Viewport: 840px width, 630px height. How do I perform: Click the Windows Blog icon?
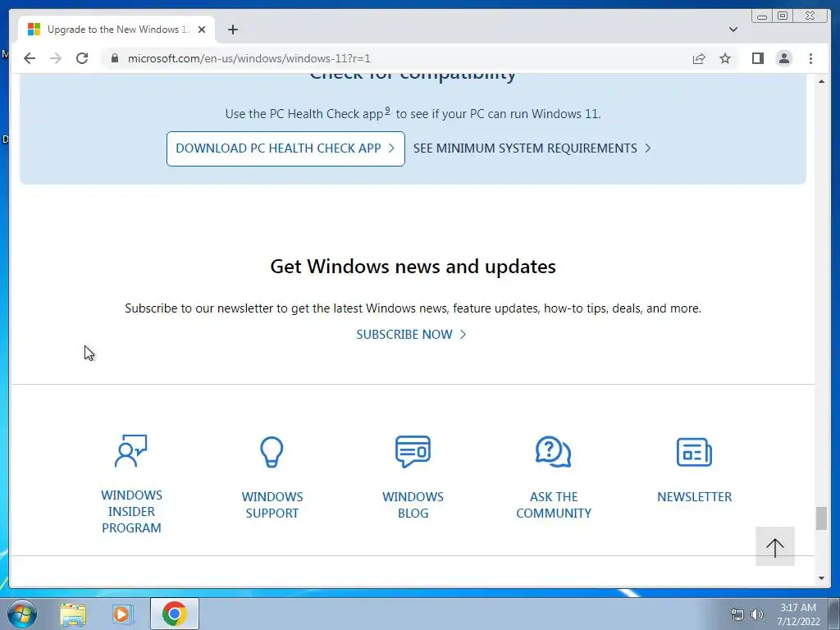pos(413,451)
